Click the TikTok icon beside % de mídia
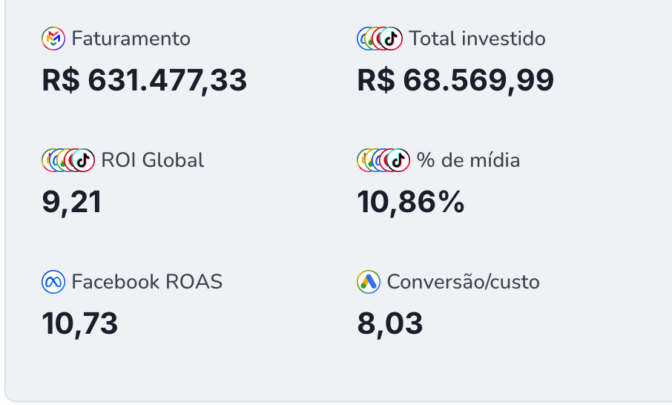 [x=398, y=160]
